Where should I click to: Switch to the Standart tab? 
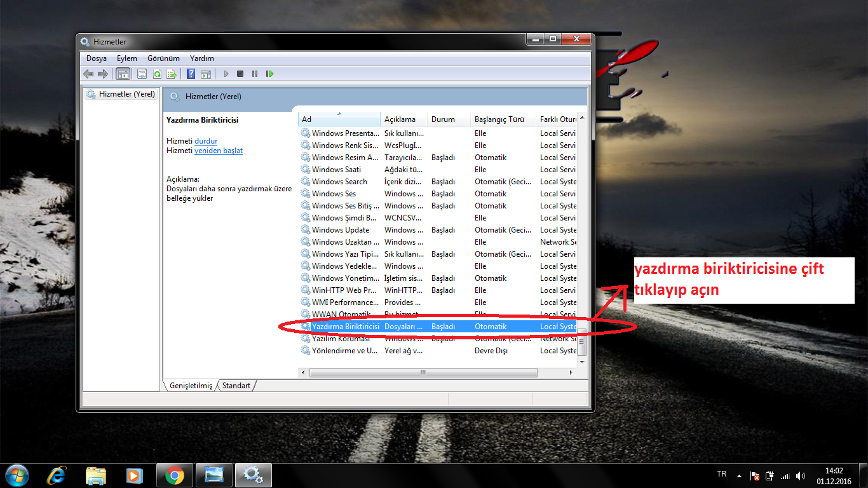pos(236,386)
